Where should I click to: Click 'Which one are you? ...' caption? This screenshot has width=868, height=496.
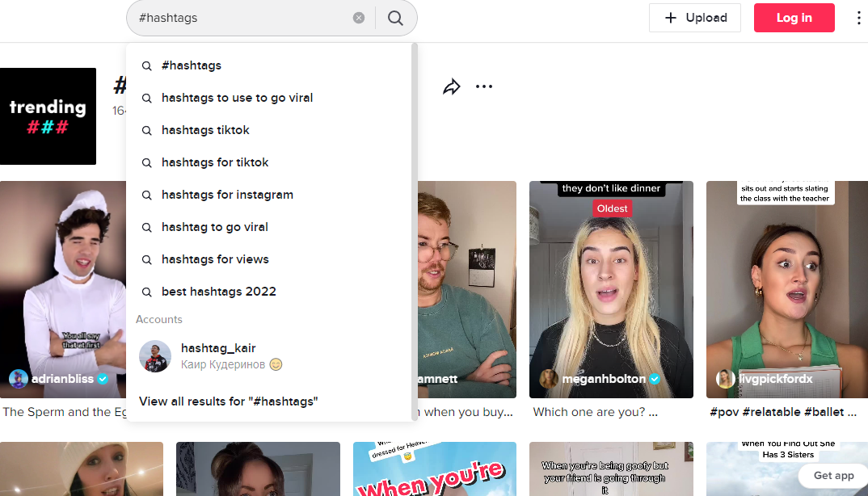click(595, 412)
